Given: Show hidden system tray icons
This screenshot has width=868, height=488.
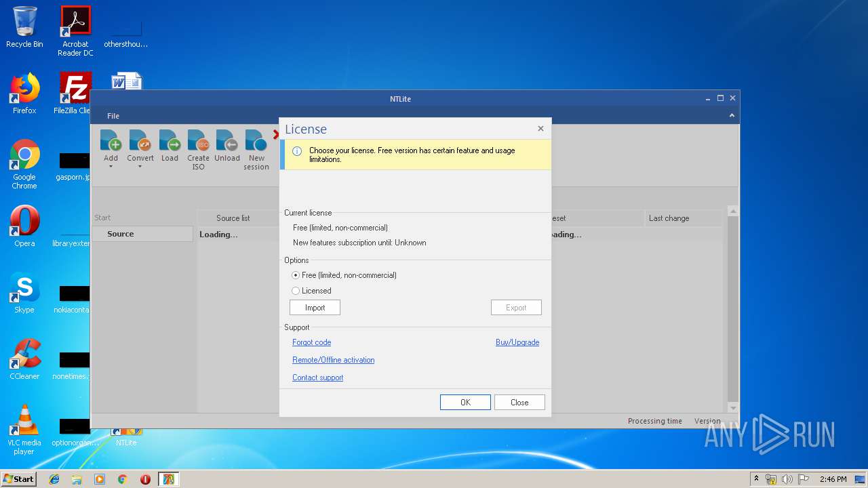Looking at the screenshot, I should click(756, 479).
